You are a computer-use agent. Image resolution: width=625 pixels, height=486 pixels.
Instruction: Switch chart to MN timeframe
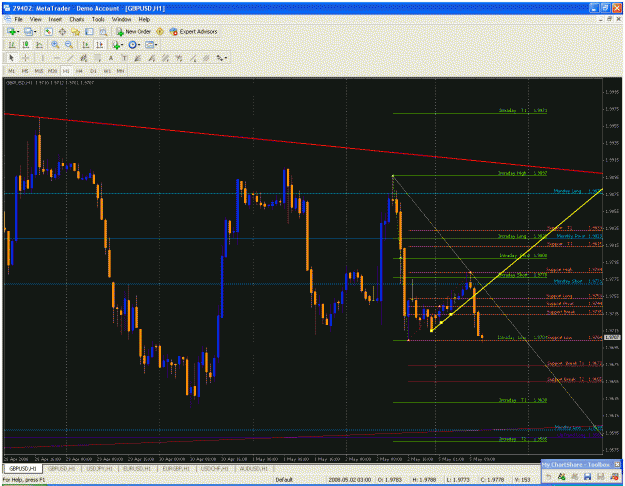120,71
